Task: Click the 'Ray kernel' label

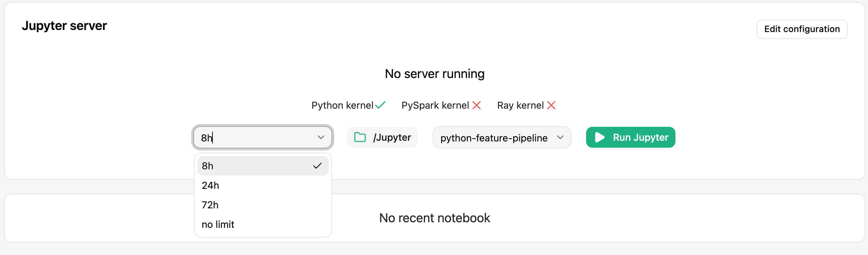Action: coord(520,105)
